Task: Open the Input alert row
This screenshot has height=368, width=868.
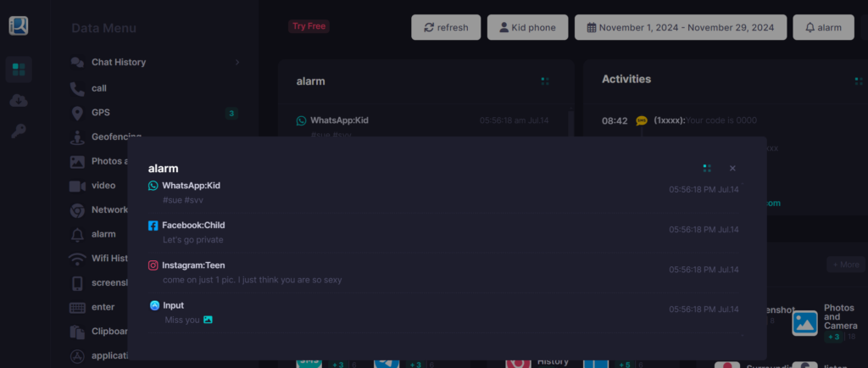Action: click(443, 313)
